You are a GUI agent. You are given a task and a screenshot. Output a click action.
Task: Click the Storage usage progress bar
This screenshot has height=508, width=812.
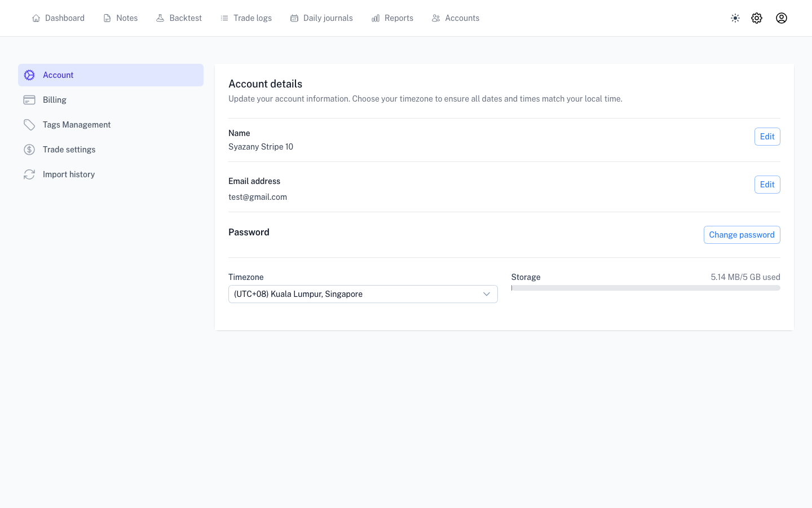(645, 288)
